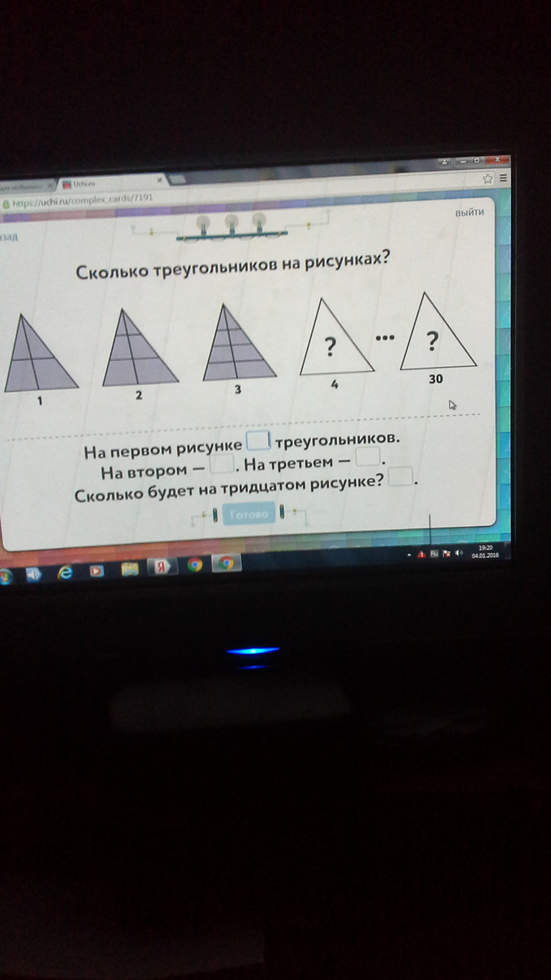
Task: Open Internet Explorer from the taskbar
Action: tap(65, 572)
